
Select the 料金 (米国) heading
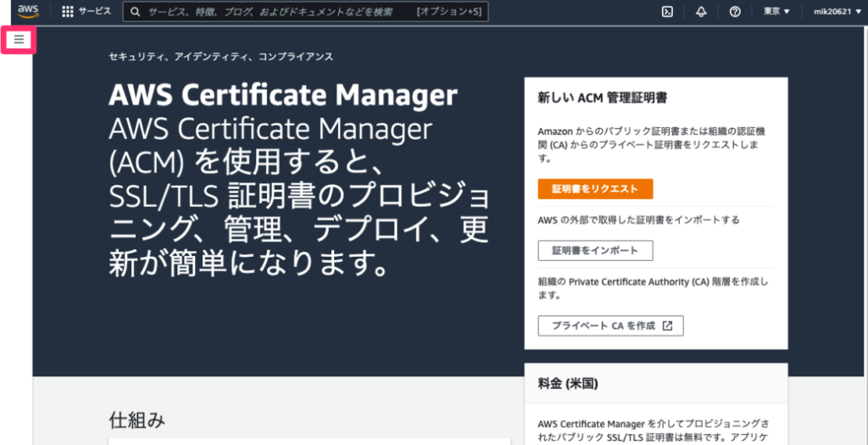pyautogui.click(x=567, y=383)
